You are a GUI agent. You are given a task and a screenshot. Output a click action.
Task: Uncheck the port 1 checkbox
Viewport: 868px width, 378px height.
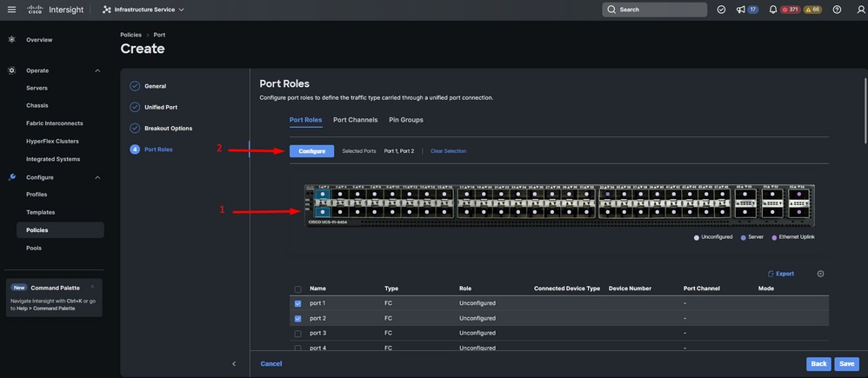pos(297,303)
